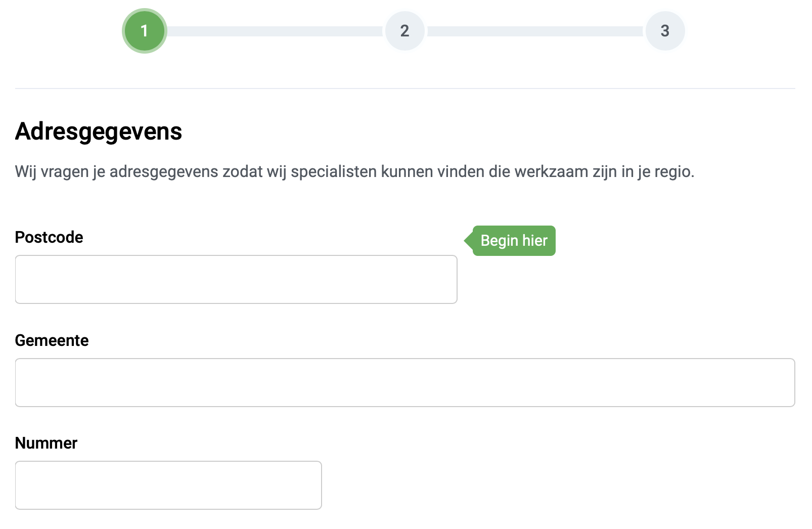Click the Gemeente field label
Image resolution: width=812 pixels, height=529 pixels.
click(52, 340)
